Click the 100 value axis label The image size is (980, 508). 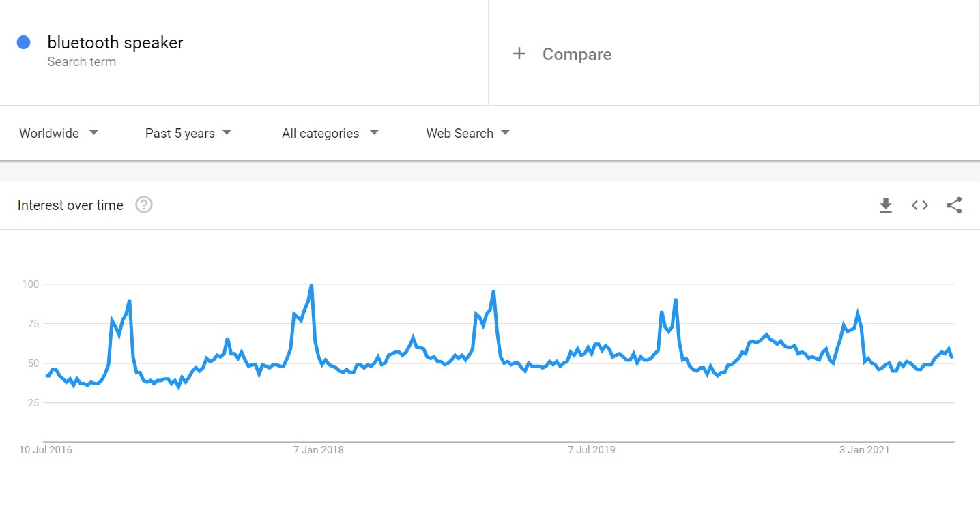30,284
